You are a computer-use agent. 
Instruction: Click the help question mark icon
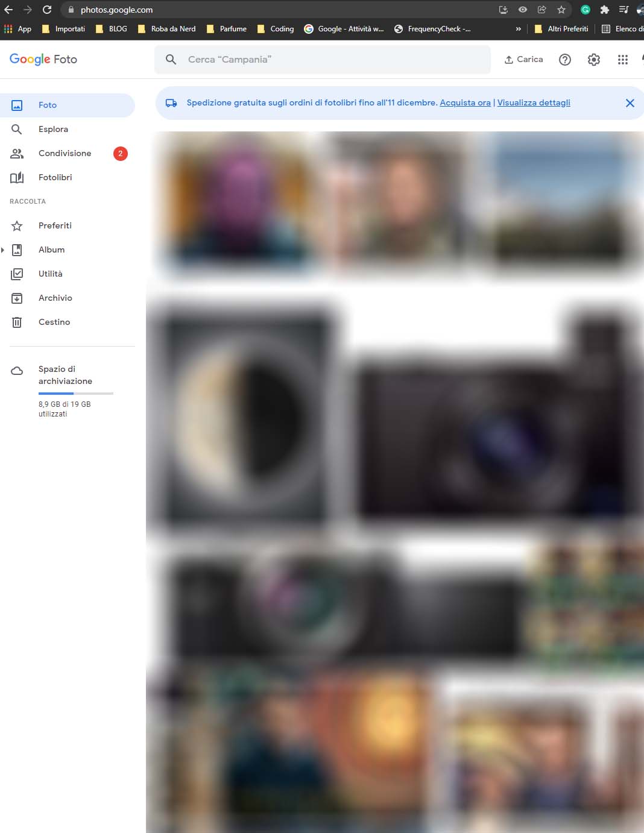click(x=565, y=60)
